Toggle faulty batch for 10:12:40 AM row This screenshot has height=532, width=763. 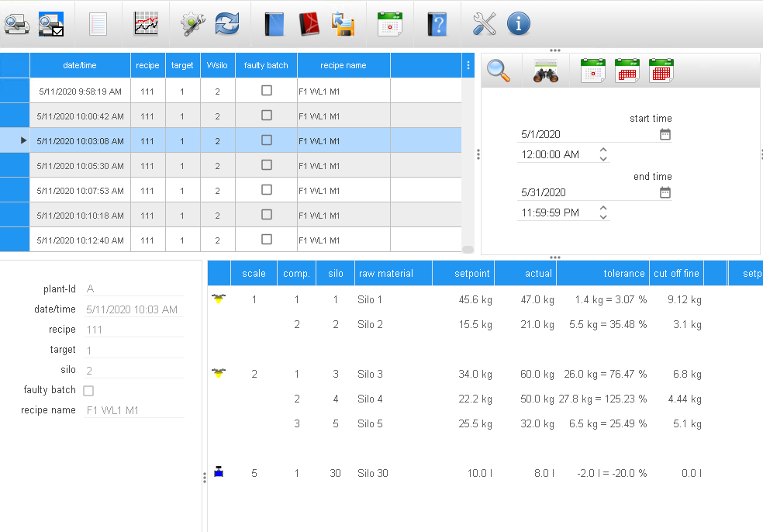point(266,240)
